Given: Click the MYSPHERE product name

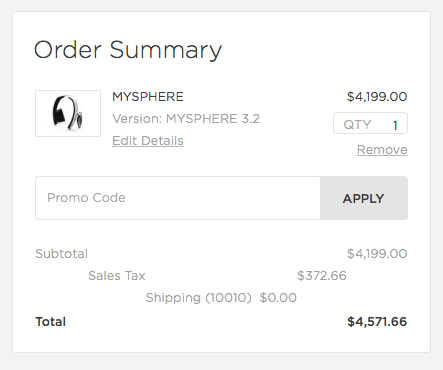Looking at the screenshot, I should click(x=148, y=97).
